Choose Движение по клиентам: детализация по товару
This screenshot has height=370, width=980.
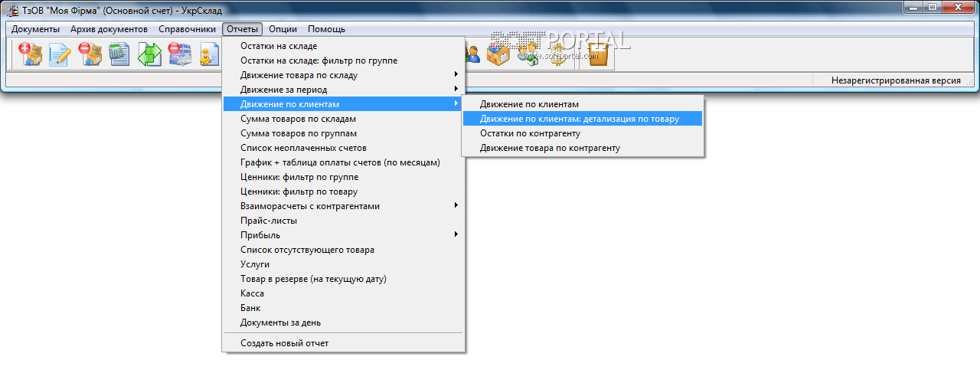(x=583, y=119)
